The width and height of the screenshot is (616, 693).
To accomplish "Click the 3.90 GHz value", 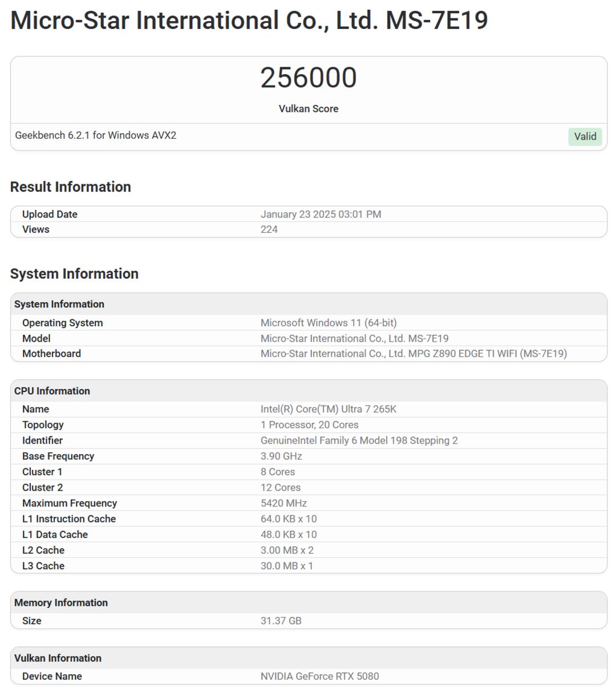I will 281,456.
